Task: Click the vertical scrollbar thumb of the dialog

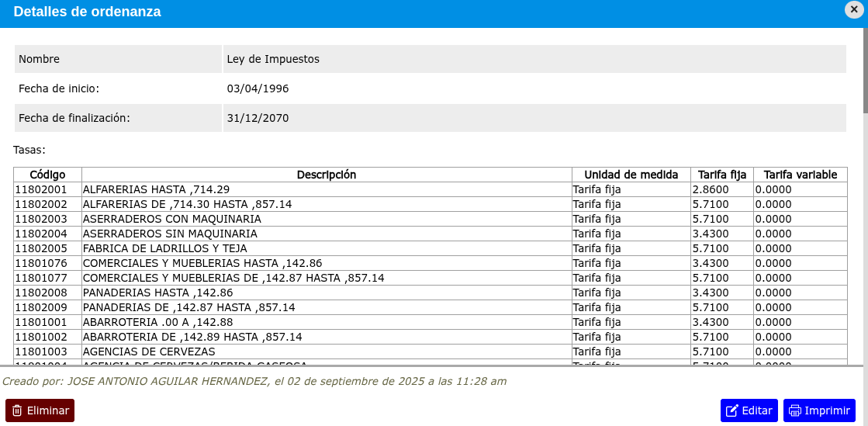Action: 865,71
